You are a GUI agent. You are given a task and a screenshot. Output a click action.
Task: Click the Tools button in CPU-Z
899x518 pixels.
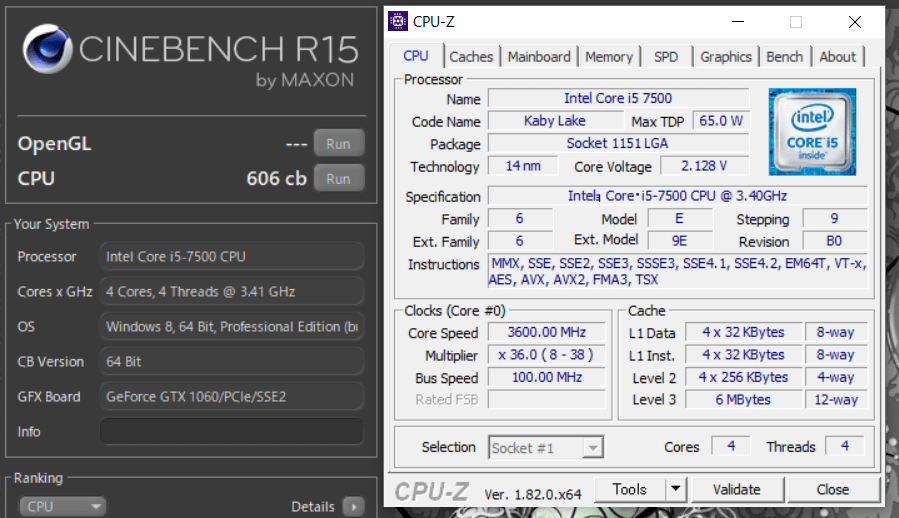pyautogui.click(x=630, y=489)
